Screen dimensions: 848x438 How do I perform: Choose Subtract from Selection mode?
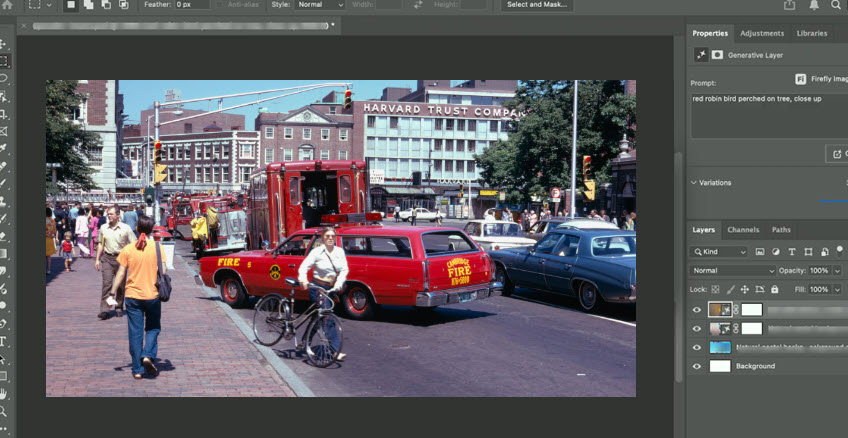(x=106, y=4)
